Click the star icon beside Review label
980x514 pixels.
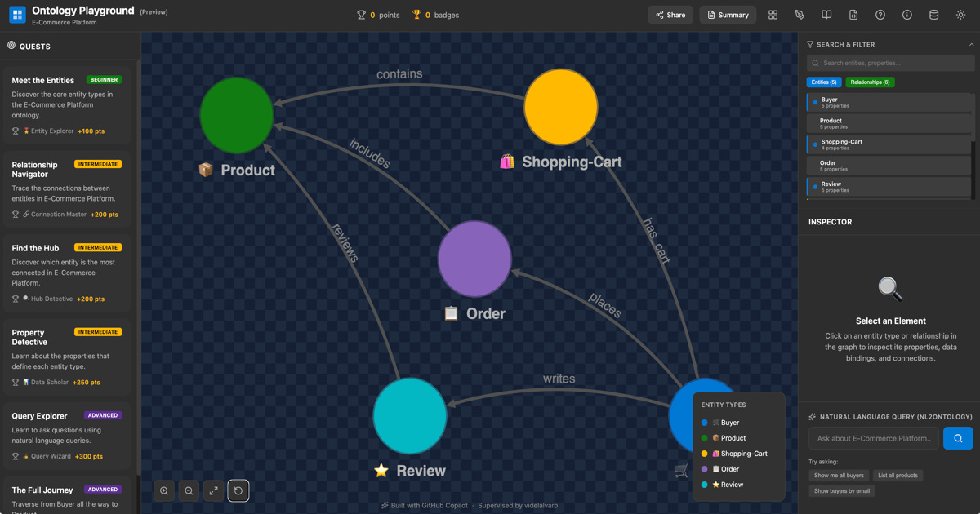tap(381, 471)
